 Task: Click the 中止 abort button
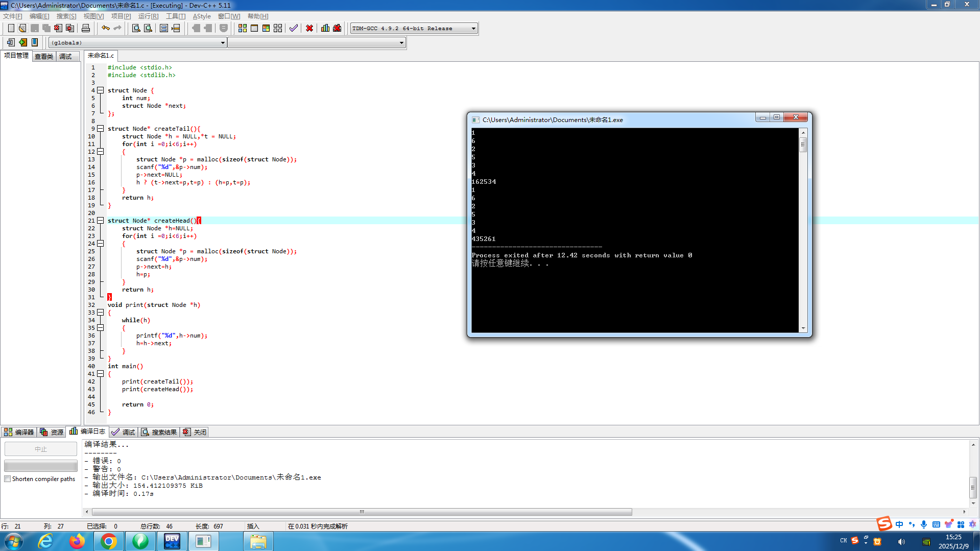(x=41, y=449)
